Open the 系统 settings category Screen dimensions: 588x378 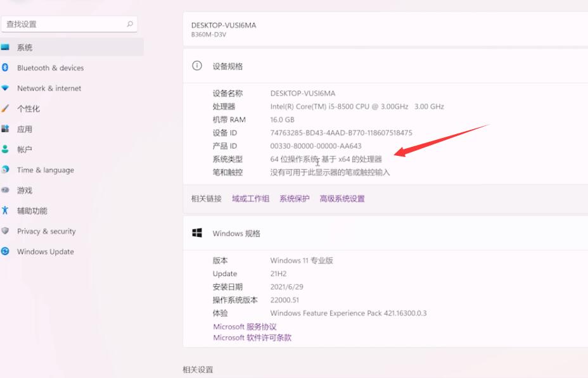click(71, 47)
